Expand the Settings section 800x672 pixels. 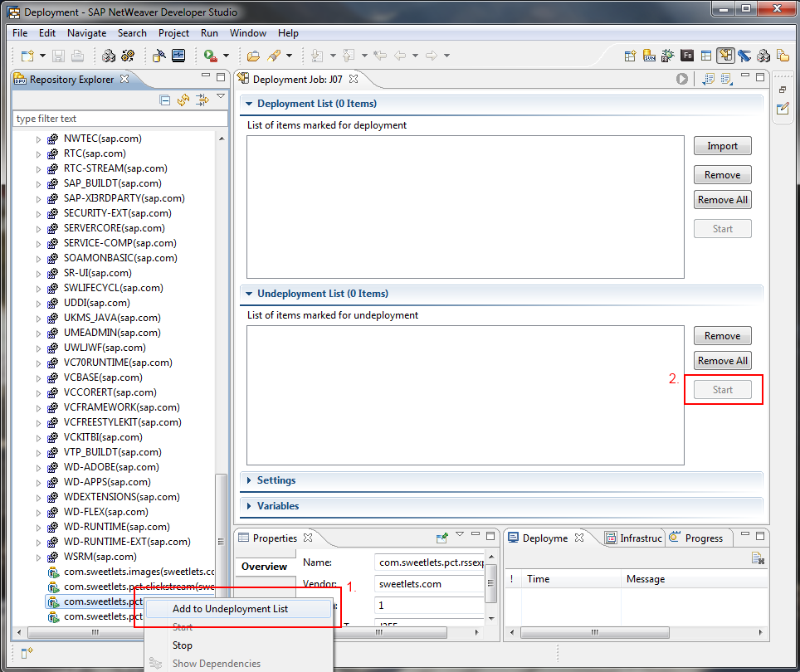(x=276, y=480)
